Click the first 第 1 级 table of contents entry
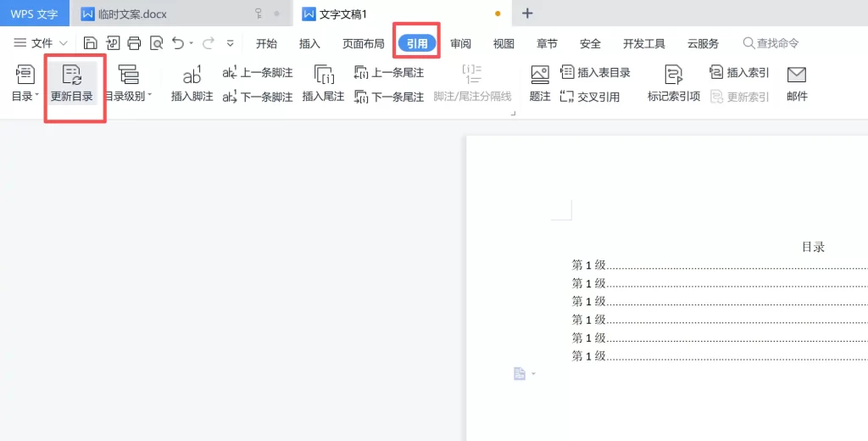868x441 pixels. (x=720, y=265)
